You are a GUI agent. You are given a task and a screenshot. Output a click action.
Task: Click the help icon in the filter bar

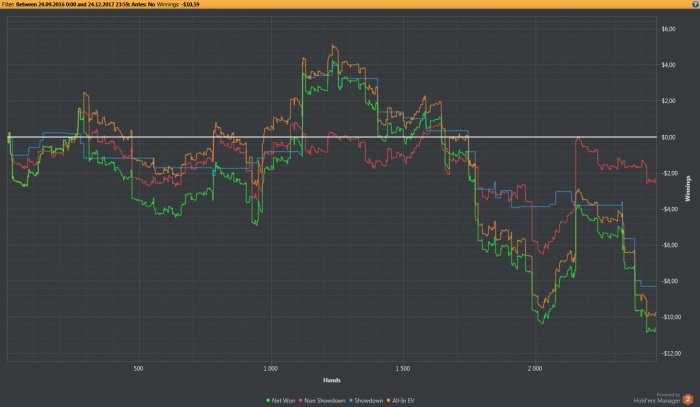(695, 4)
